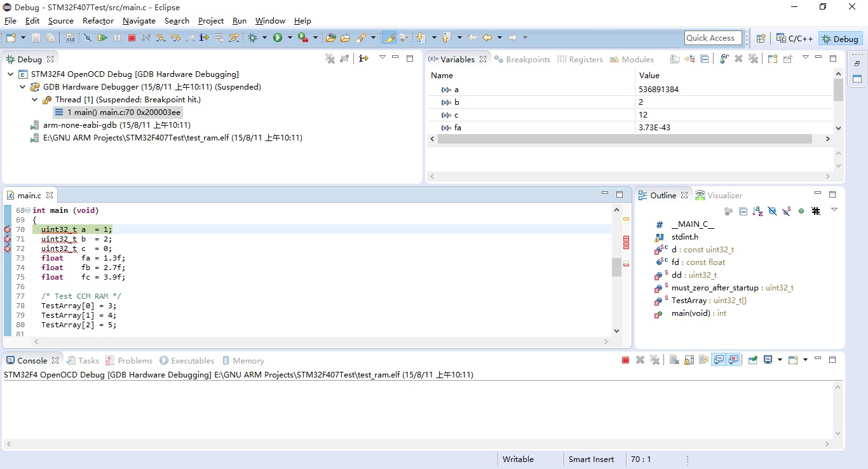The image size is (868, 469).
Task: Click the breakpoint marker on line 71
Action: pyautogui.click(x=8, y=240)
